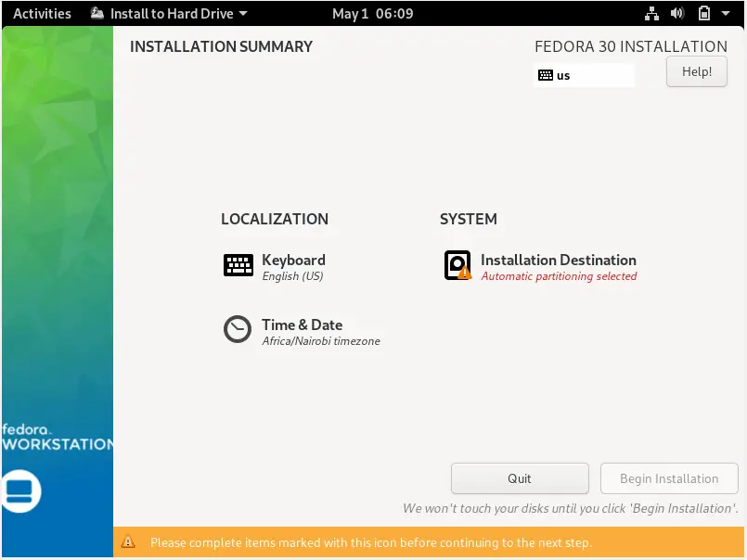Viewport: 747px width, 560px height.
Task: Open the Activities overview
Action: 42,13
